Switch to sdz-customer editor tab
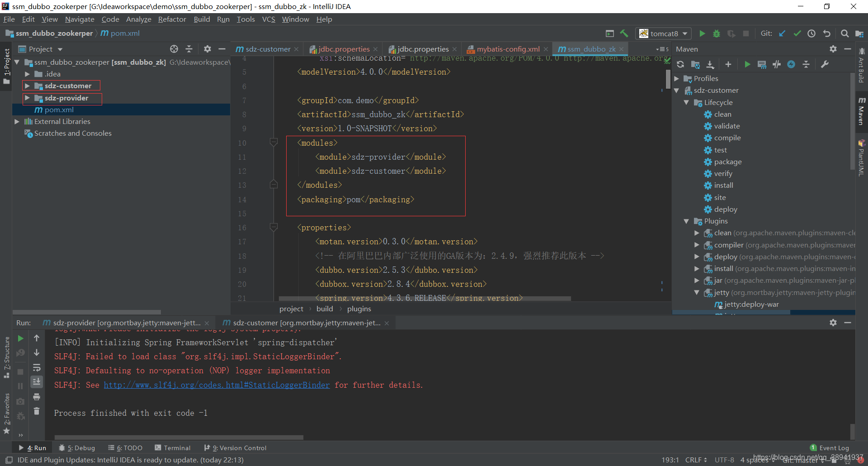 pyautogui.click(x=268, y=49)
